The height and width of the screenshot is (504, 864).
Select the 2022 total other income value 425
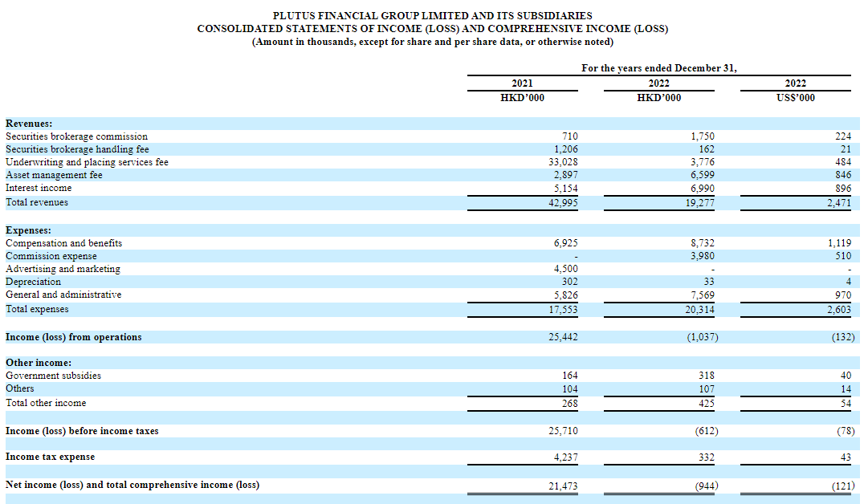[x=707, y=404]
